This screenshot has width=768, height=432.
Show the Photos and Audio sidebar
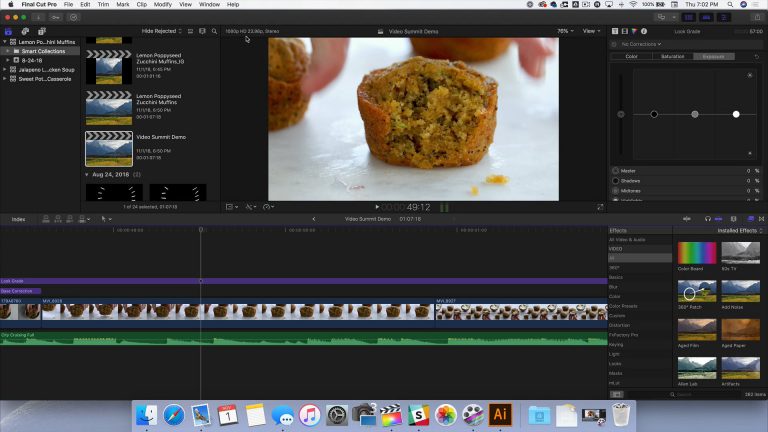coord(25,31)
